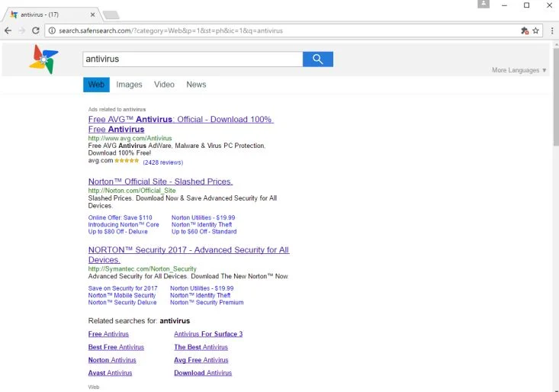This screenshot has width=559, height=392.
Task: Open Norton Official Site - Slashed Prices link
Action: pos(160,182)
